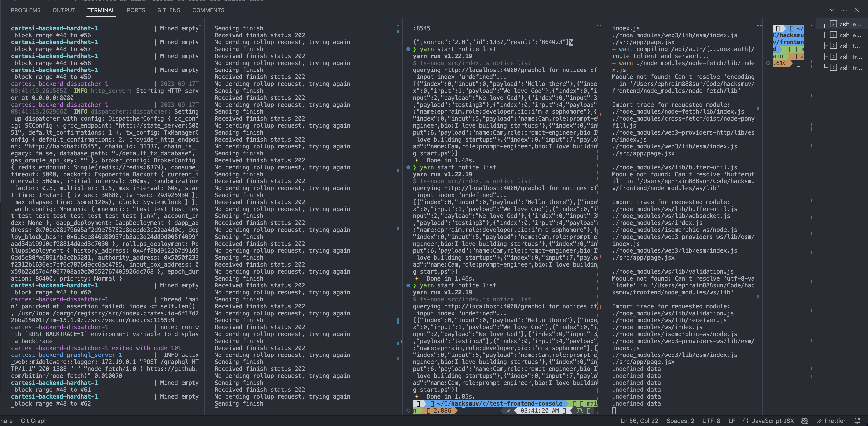This screenshot has height=426, width=868.
Task: Click the crossed-out Copilot status icon
Action: pyautogui.click(x=805, y=421)
